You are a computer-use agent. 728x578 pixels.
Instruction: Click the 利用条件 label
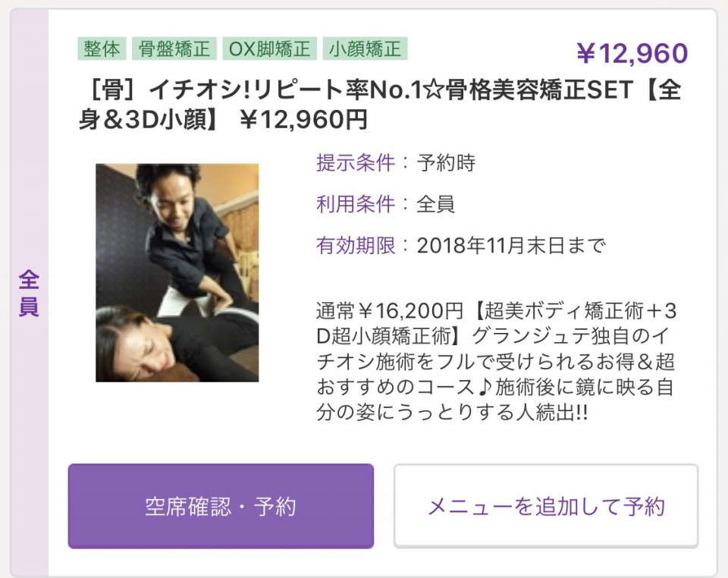(x=356, y=204)
